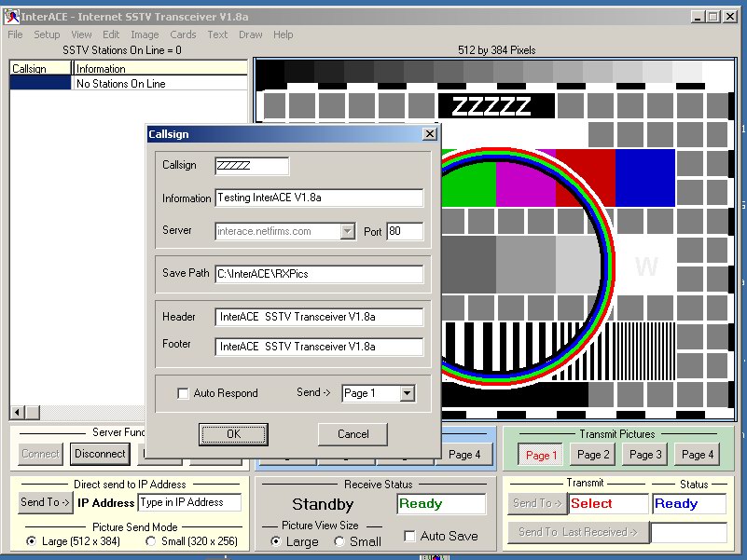Select the No Stations On Line row

(129, 83)
